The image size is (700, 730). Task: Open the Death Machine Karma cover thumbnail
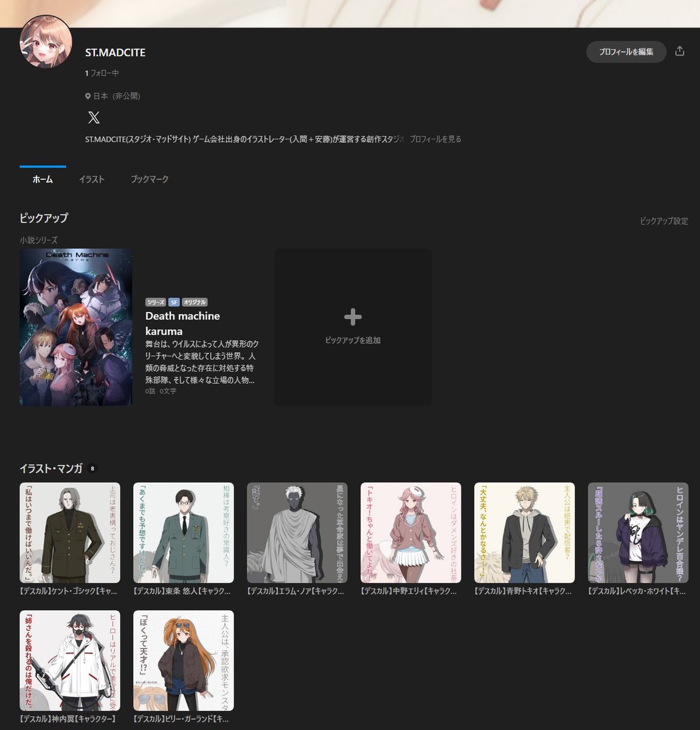75,327
